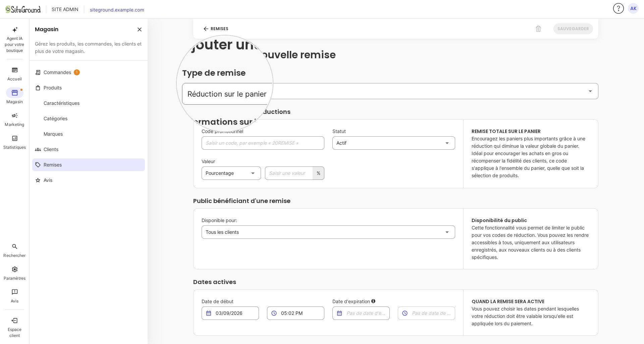Image resolution: width=644 pixels, height=344 pixels.
Task: Click the start date field 03/09/2026
Action: click(x=230, y=313)
